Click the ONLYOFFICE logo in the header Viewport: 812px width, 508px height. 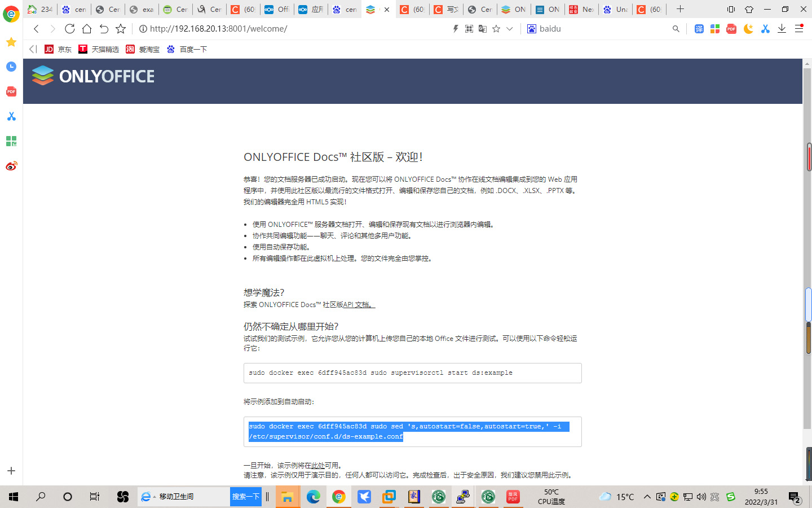tap(93, 76)
